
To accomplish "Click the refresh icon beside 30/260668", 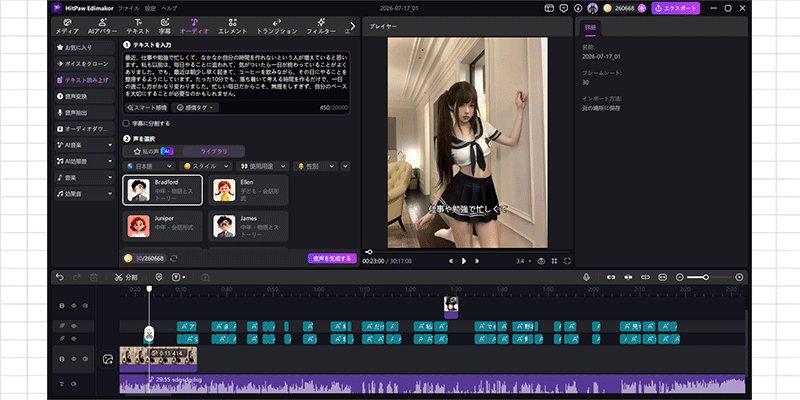I will [174, 259].
